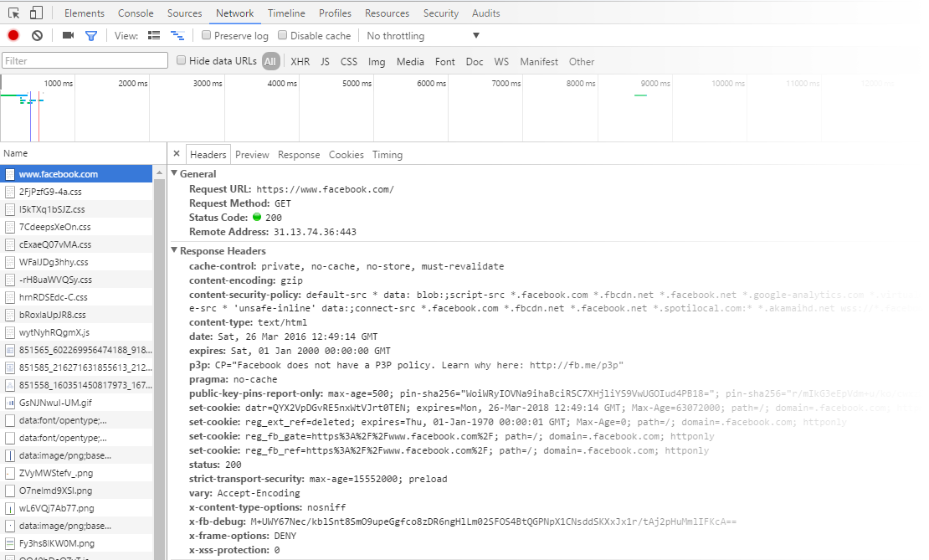This screenshot has height=560, width=929.
Task: Open the Security panel tab
Action: pos(441,13)
